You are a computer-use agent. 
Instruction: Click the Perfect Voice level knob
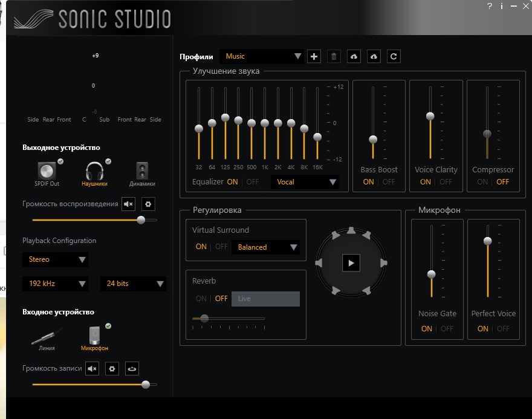[487, 241]
